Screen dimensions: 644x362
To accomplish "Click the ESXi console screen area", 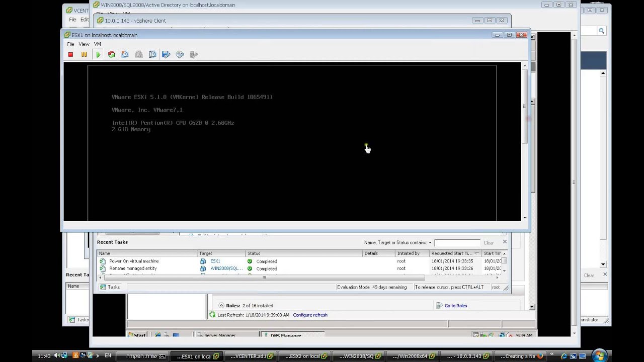I will point(292,143).
